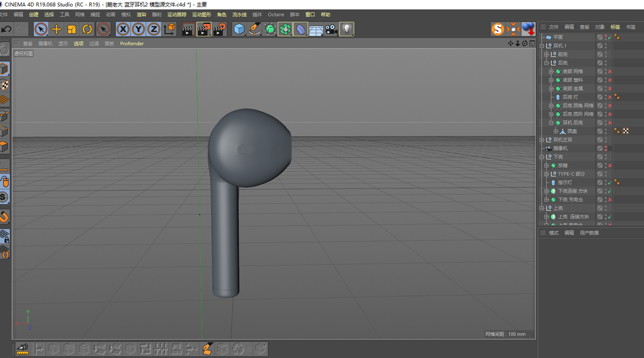Screen dimensions: 644x358
Task: Click the orange S plugin icon
Action: click(x=497, y=29)
